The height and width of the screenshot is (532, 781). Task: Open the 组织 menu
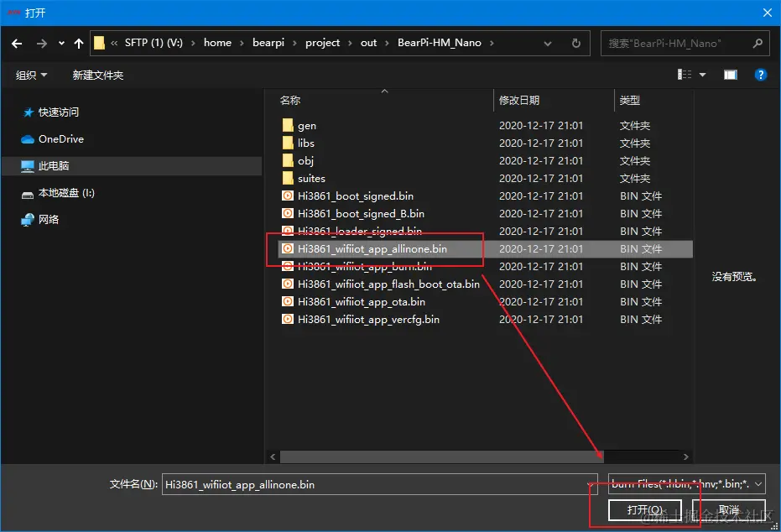pos(31,75)
